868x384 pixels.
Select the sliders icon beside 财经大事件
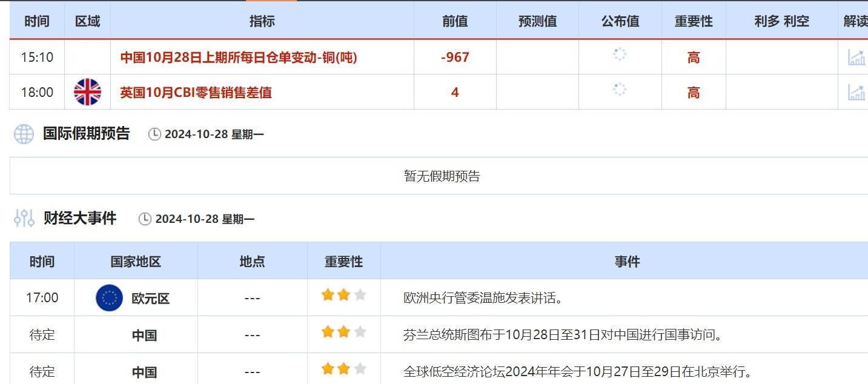(22, 218)
